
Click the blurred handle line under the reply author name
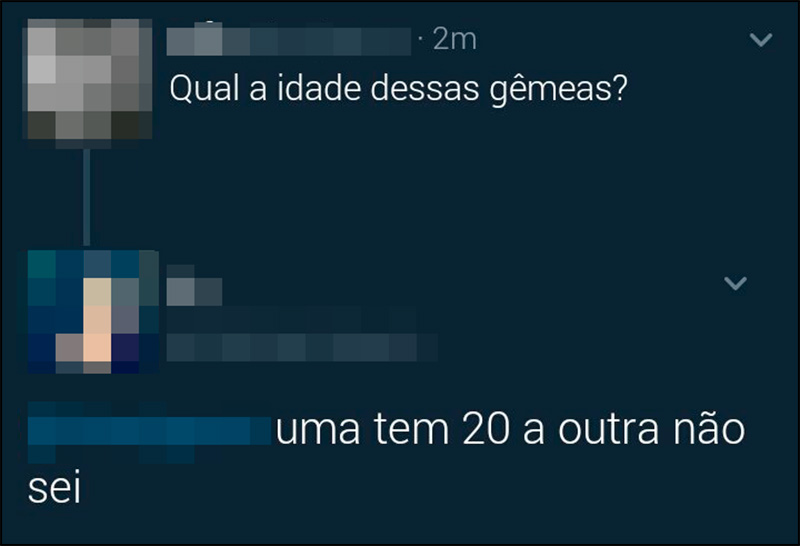[291, 320]
